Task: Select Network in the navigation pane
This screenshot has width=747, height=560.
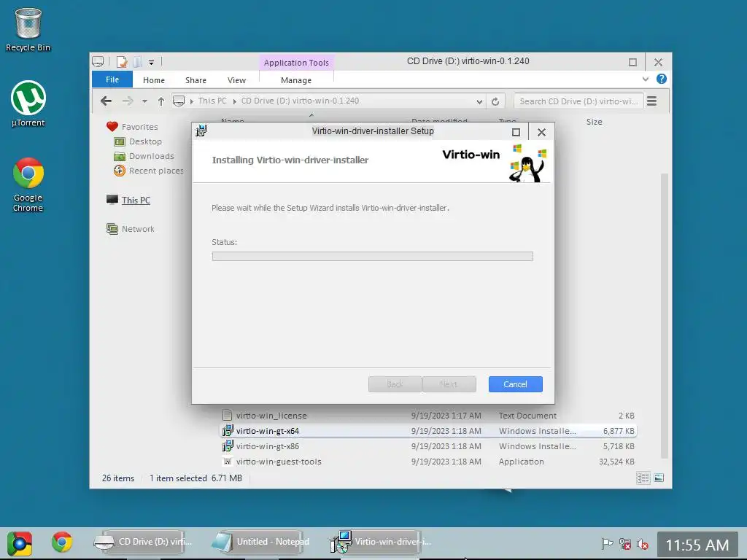Action: 131,229
